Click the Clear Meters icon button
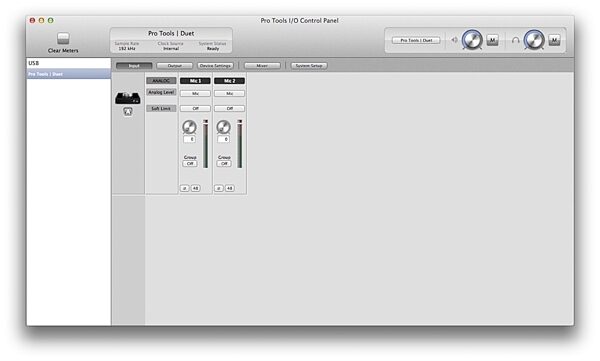Viewport: 600px width, 361px height. click(x=63, y=38)
